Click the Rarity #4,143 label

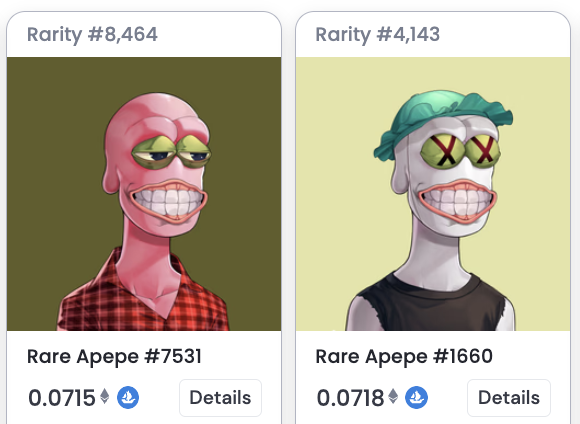click(x=378, y=34)
